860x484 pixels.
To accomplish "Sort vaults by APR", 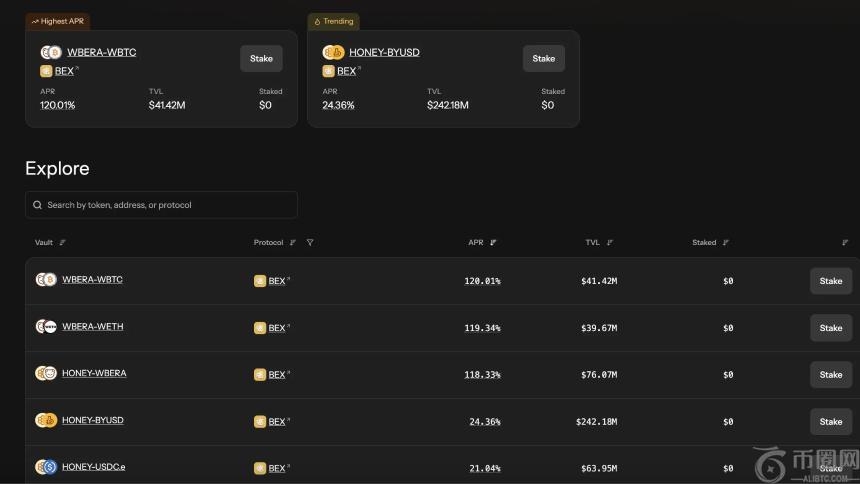I will pos(493,242).
